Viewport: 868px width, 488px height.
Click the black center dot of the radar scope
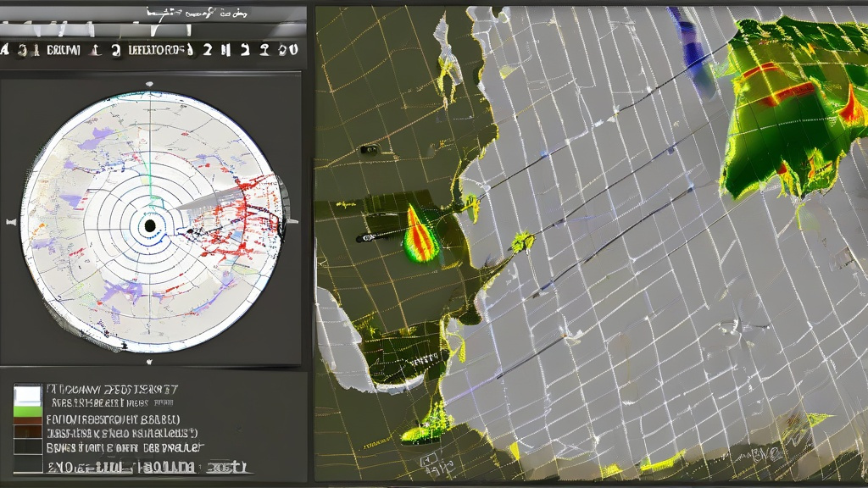coord(149,225)
